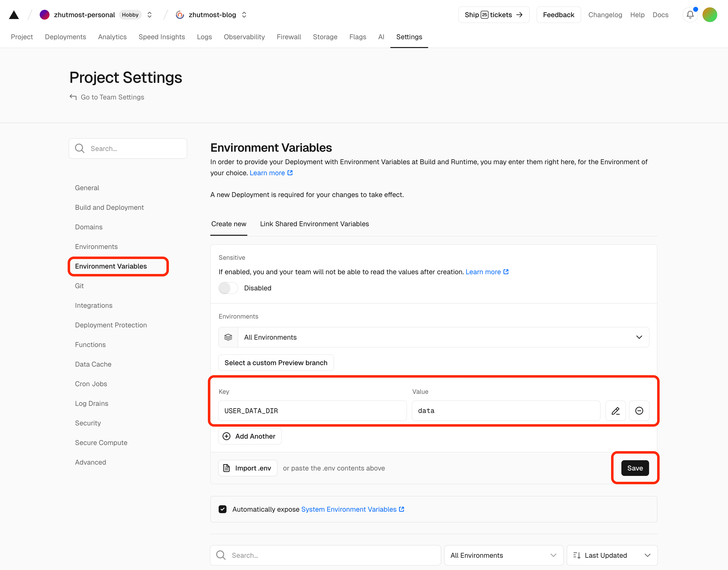
Task: Toggle the Sensitive switch
Action: click(228, 288)
